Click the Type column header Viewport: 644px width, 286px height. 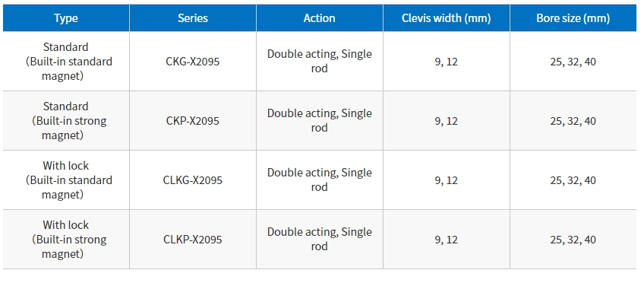(66, 18)
